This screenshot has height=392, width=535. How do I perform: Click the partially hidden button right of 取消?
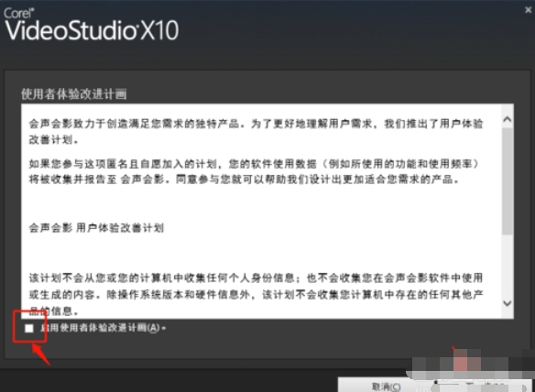479,387
